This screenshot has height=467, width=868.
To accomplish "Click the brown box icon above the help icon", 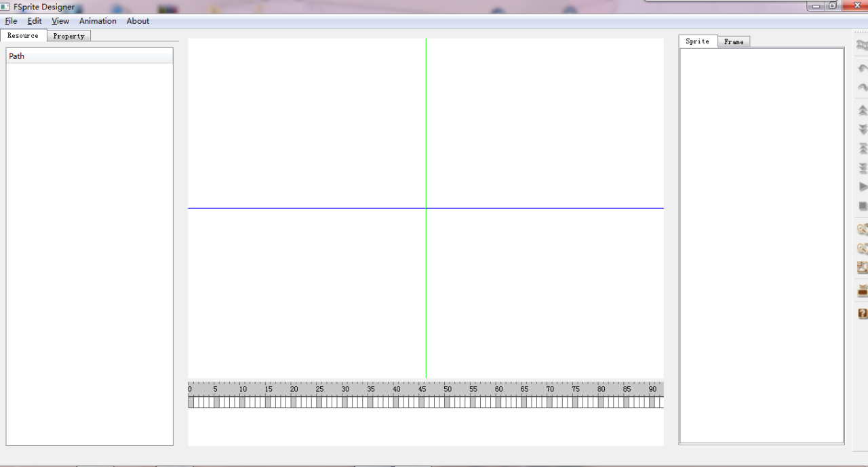I will point(863,291).
